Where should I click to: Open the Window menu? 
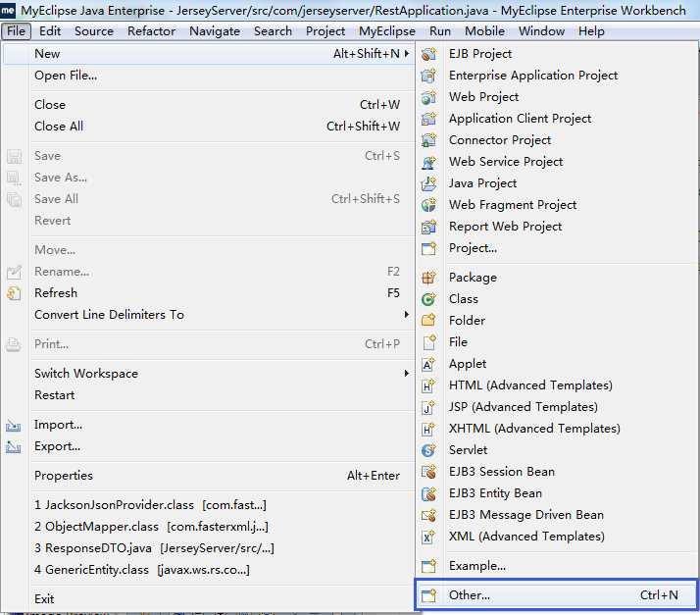(541, 31)
